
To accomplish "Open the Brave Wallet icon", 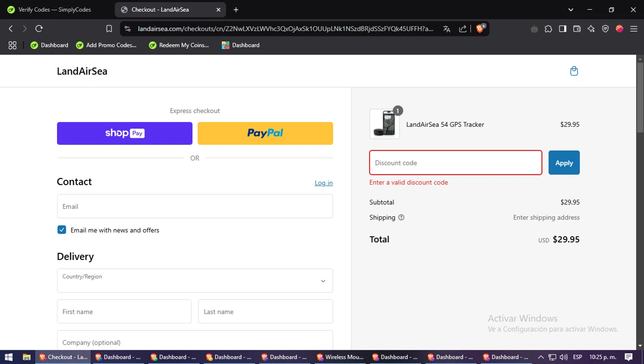I will point(577,29).
